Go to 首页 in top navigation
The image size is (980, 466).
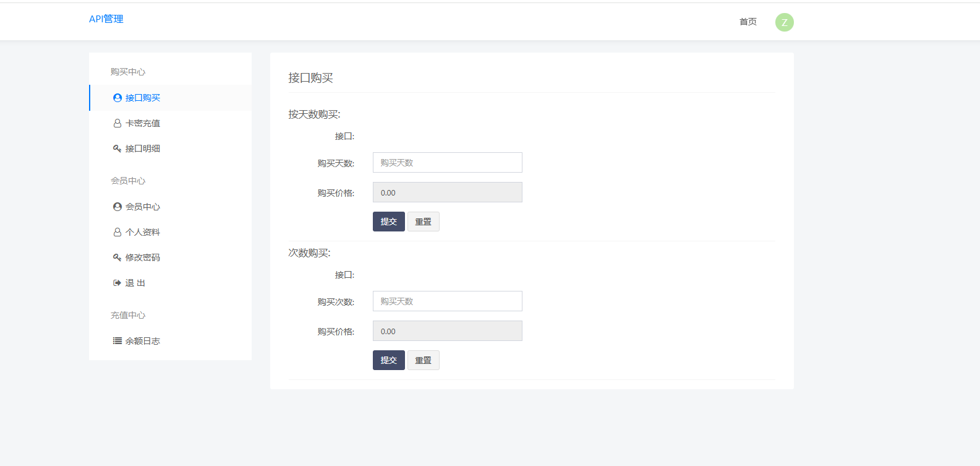tap(748, 22)
